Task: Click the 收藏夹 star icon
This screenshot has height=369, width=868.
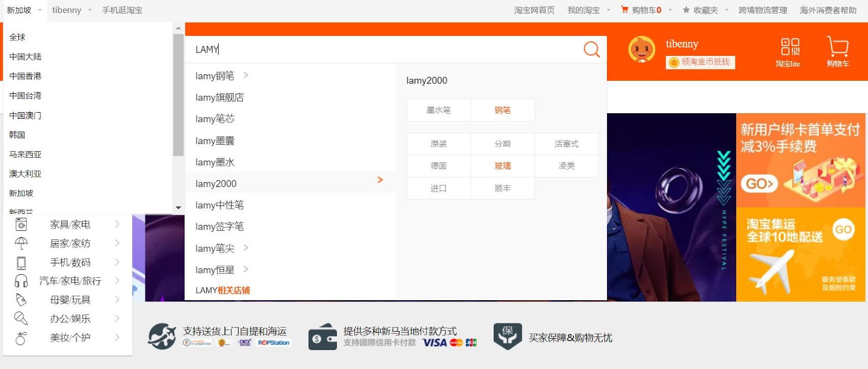Action: [x=686, y=10]
